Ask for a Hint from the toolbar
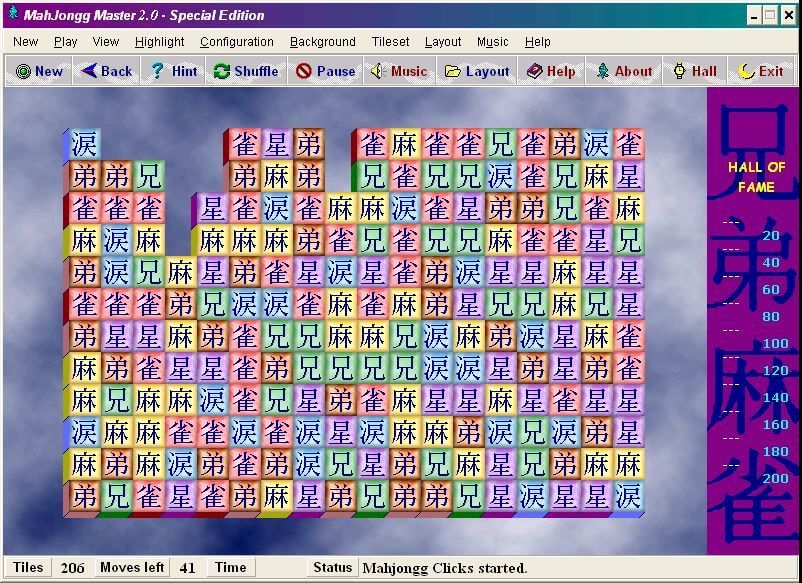The image size is (802, 583). [172, 71]
